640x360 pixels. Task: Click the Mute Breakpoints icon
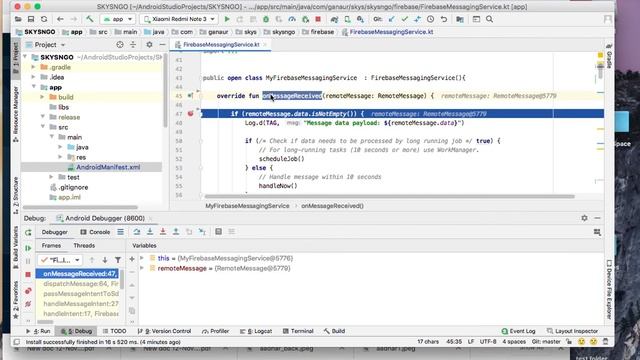[x=28, y=304]
